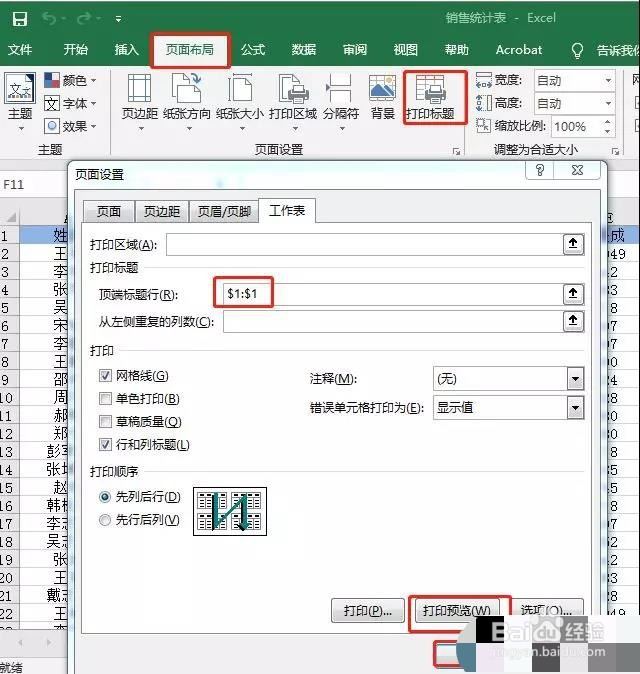Click range selector for 打印区域
Screen dimensions: 640x674
pyautogui.click(x=573, y=244)
